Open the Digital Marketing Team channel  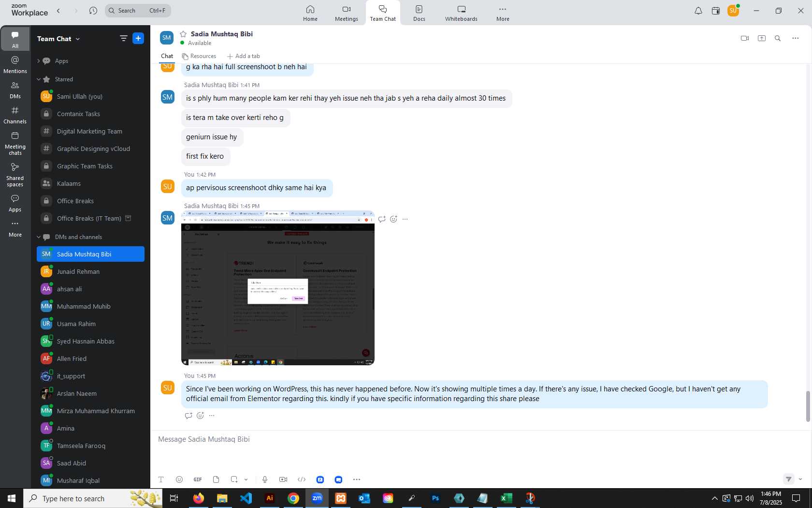pyautogui.click(x=90, y=131)
